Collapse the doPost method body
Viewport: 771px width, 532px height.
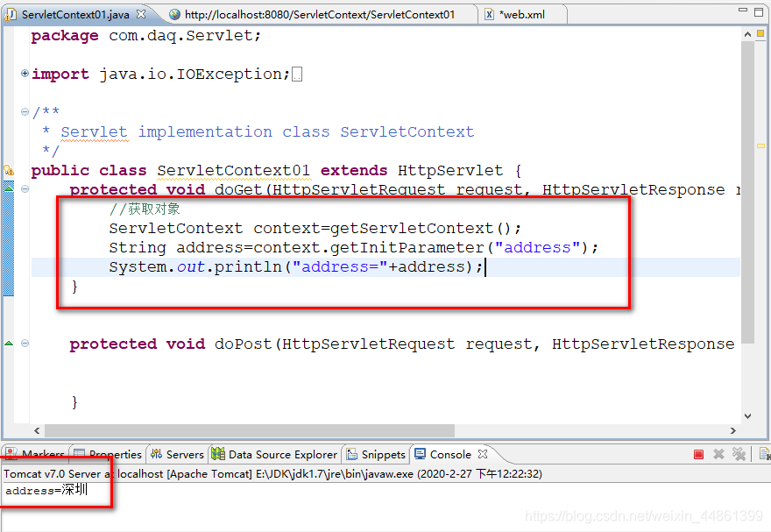click(x=25, y=344)
